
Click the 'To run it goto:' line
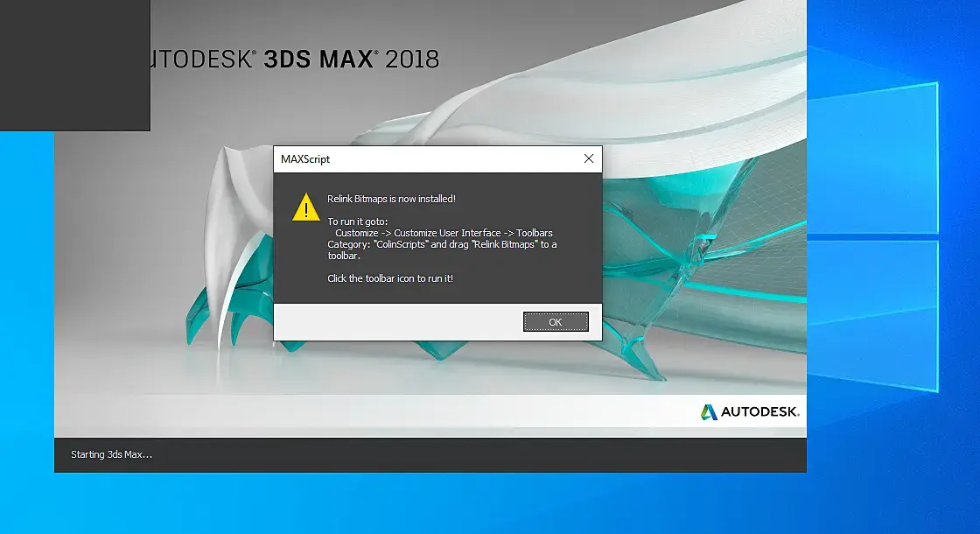[x=358, y=221]
